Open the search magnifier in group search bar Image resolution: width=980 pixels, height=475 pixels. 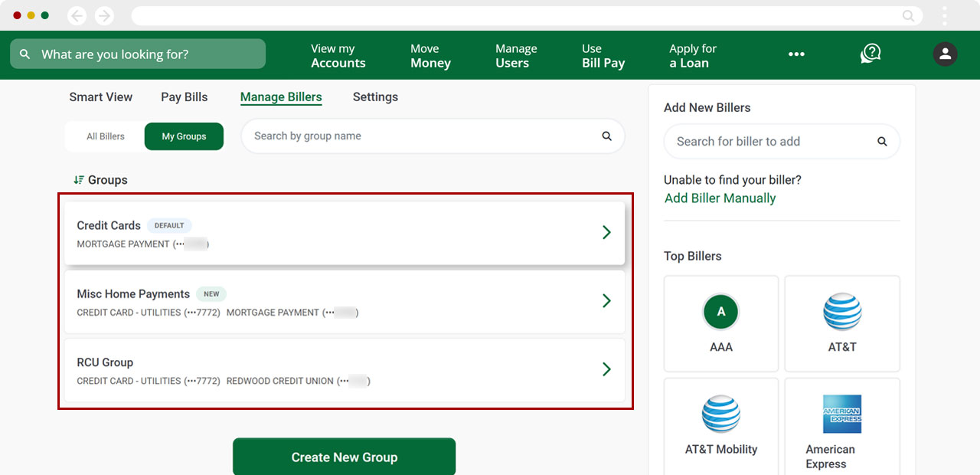click(x=606, y=136)
